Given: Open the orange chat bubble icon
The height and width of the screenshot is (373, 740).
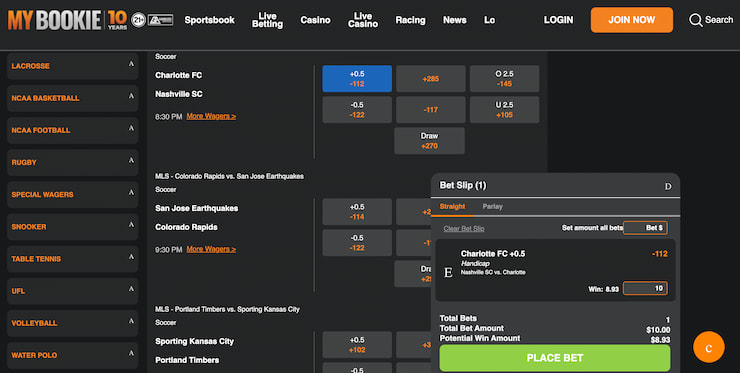Looking at the screenshot, I should 708,347.
